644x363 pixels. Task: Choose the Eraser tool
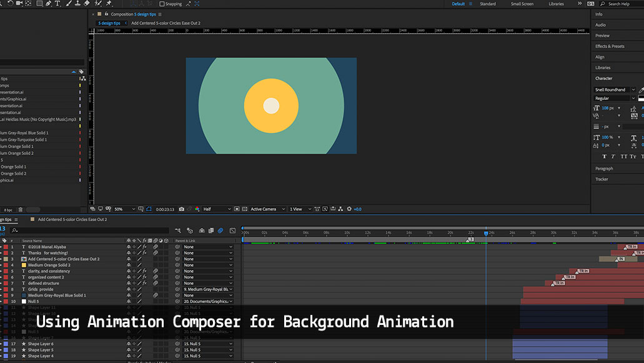(87, 4)
